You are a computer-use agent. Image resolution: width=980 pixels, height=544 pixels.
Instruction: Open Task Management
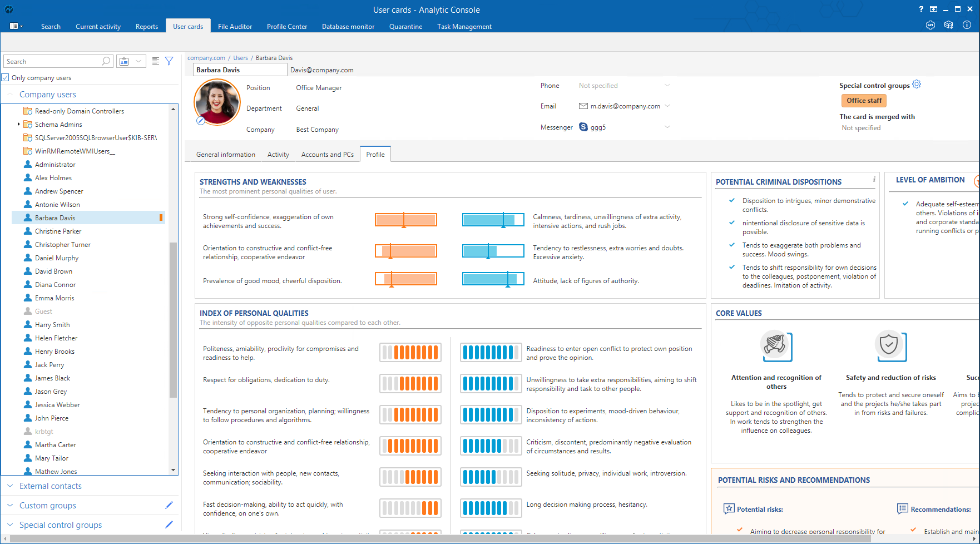pyautogui.click(x=464, y=26)
